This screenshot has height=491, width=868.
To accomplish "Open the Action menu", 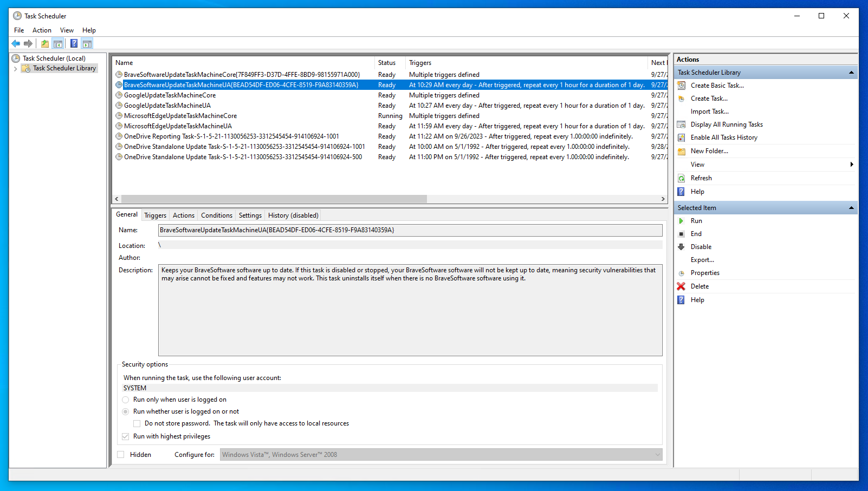I will point(42,30).
